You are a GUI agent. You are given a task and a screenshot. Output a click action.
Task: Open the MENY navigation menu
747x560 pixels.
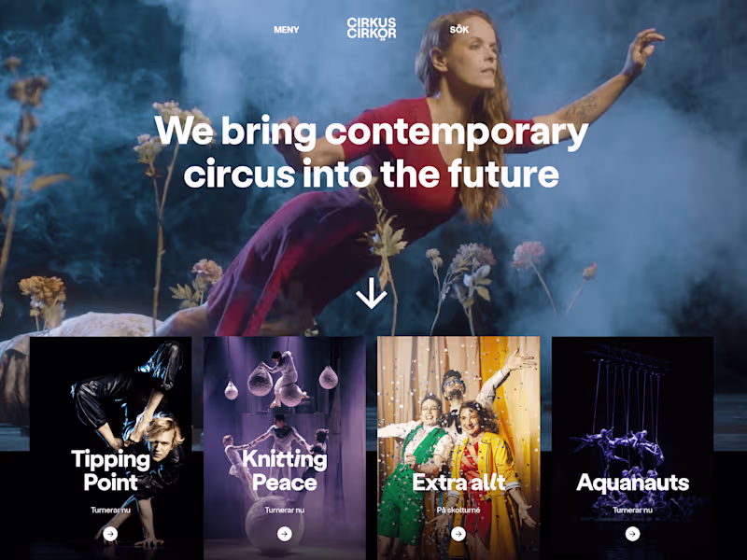[x=287, y=30]
